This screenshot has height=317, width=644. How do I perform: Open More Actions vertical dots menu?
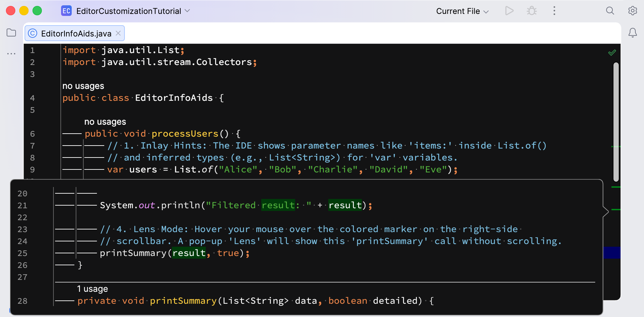click(x=554, y=11)
